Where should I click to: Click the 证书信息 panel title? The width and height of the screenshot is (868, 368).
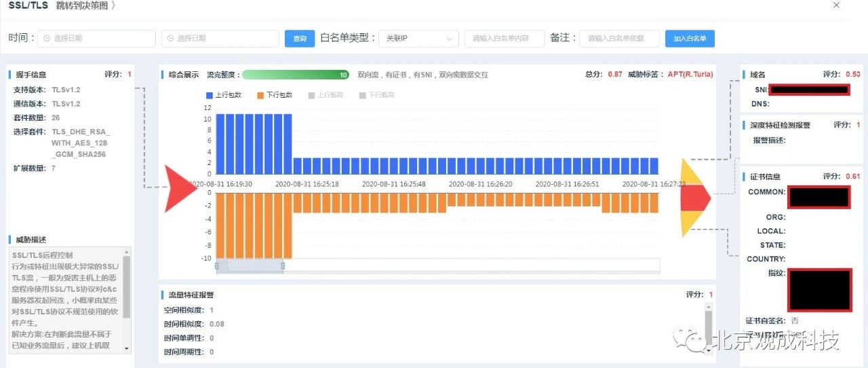765,176
